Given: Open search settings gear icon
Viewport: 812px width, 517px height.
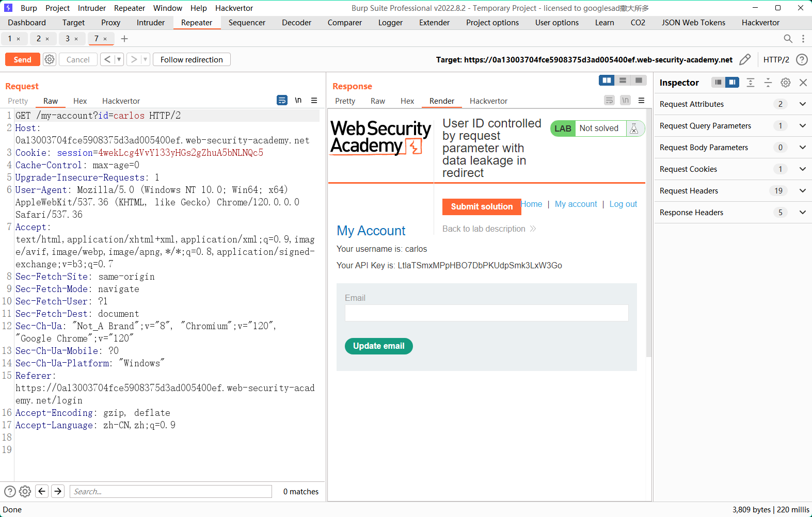Looking at the screenshot, I should pos(25,491).
